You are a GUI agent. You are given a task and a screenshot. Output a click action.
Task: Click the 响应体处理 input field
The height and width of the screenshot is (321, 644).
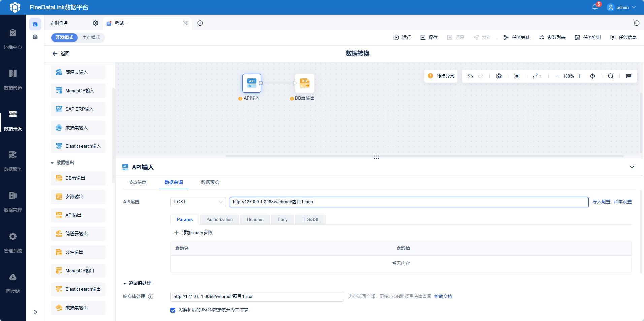pos(257,297)
